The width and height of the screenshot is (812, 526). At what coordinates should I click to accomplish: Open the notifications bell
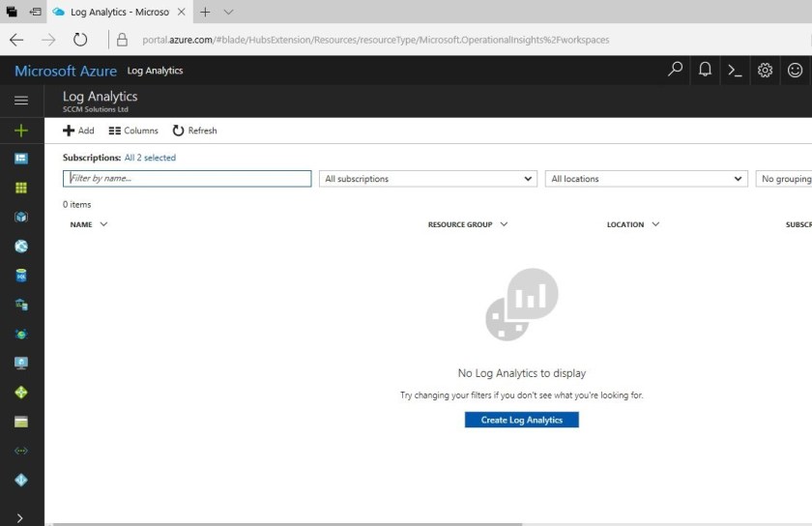[x=706, y=70]
